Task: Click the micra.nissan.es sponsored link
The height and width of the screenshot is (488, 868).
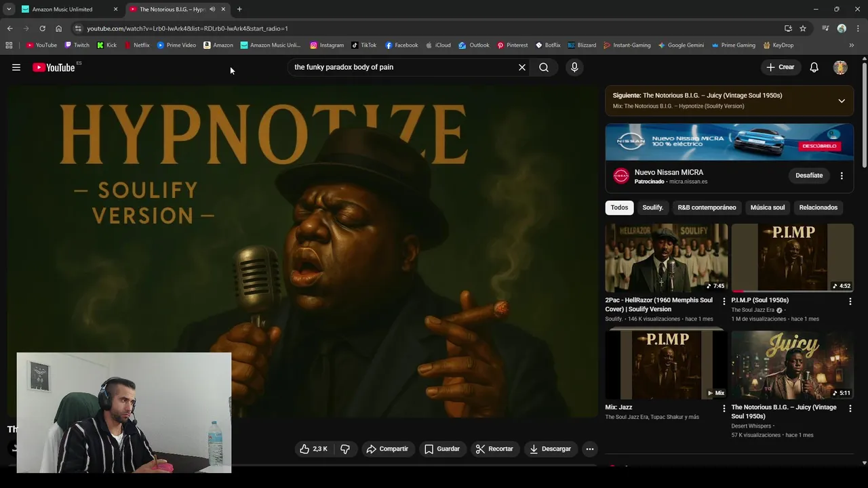Action: click(x=688, y=182)
